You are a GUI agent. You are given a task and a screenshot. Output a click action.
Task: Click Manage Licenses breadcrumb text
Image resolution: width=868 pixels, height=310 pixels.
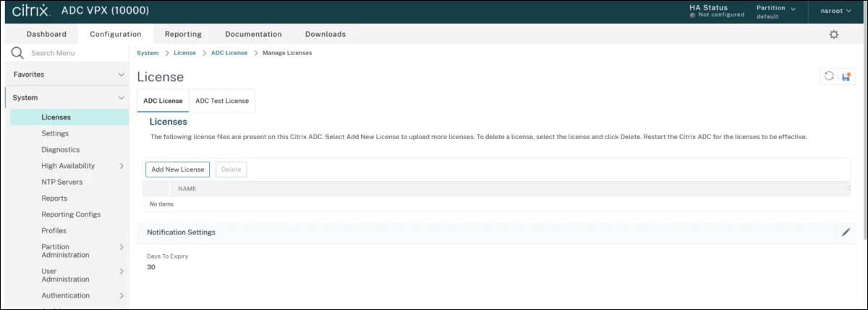pos(287,53)
